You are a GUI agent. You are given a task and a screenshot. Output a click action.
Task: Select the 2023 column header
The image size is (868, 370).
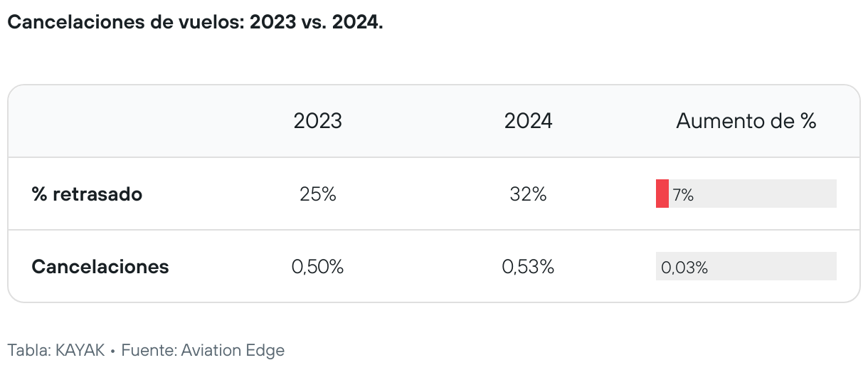click(317, 121)
